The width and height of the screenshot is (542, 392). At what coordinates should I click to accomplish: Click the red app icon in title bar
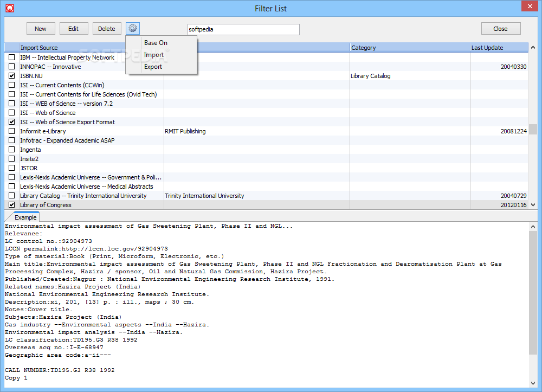(x=10, y=8)
